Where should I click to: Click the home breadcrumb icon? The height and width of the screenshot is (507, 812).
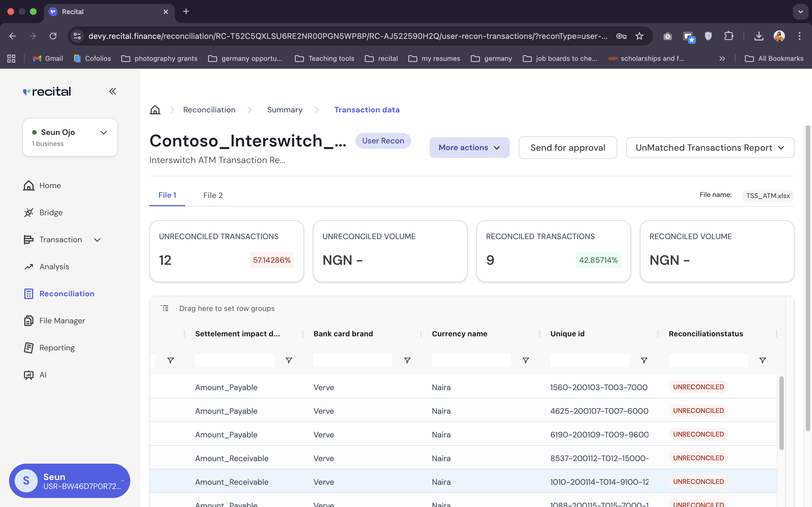click(x=155, y=110)
